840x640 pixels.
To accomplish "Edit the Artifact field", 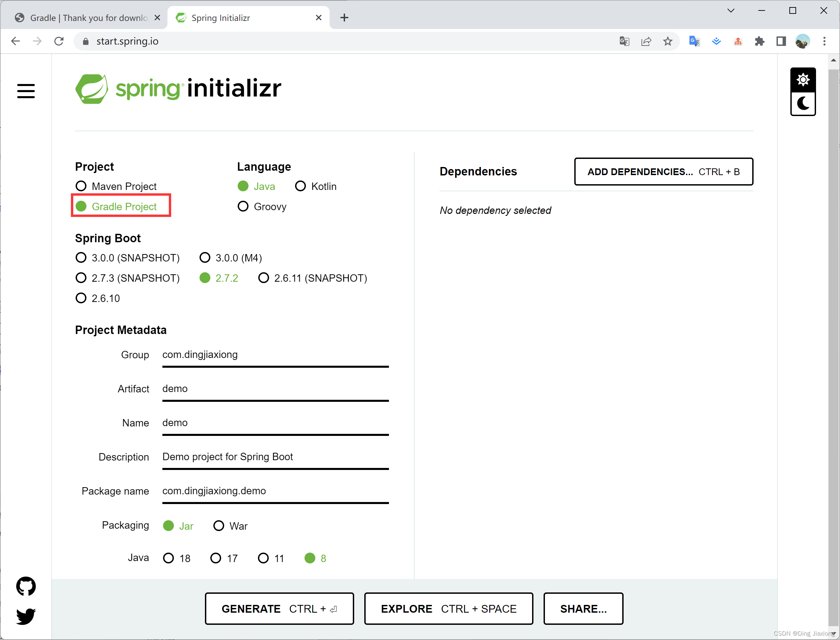I will point(275,390).
